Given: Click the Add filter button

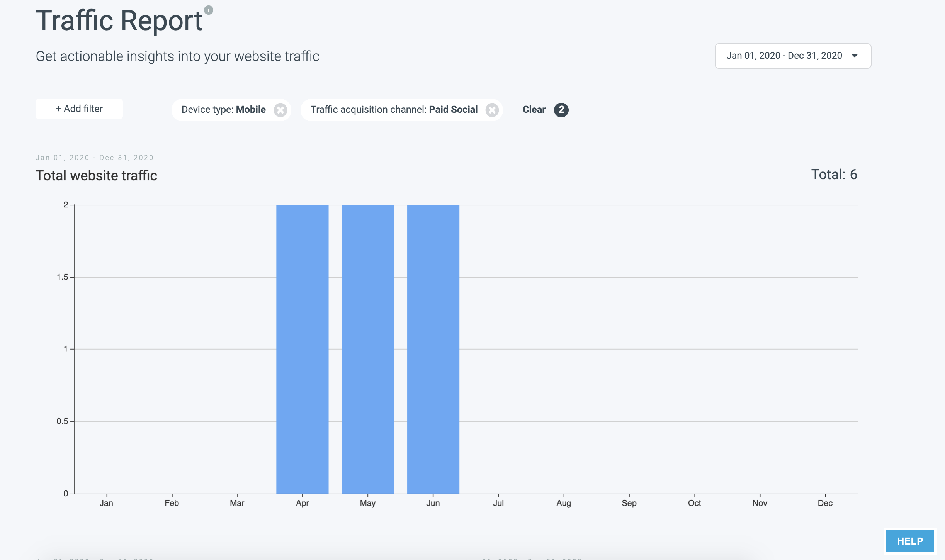Looking at the screenshot, I should coord(79,109).
